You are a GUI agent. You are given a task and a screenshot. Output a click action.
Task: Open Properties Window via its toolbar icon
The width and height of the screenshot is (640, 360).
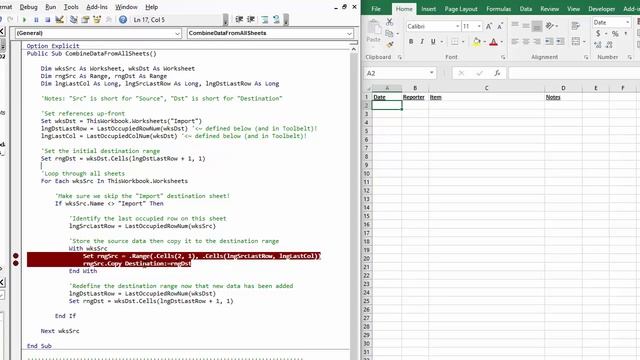[x=85, y=20]
